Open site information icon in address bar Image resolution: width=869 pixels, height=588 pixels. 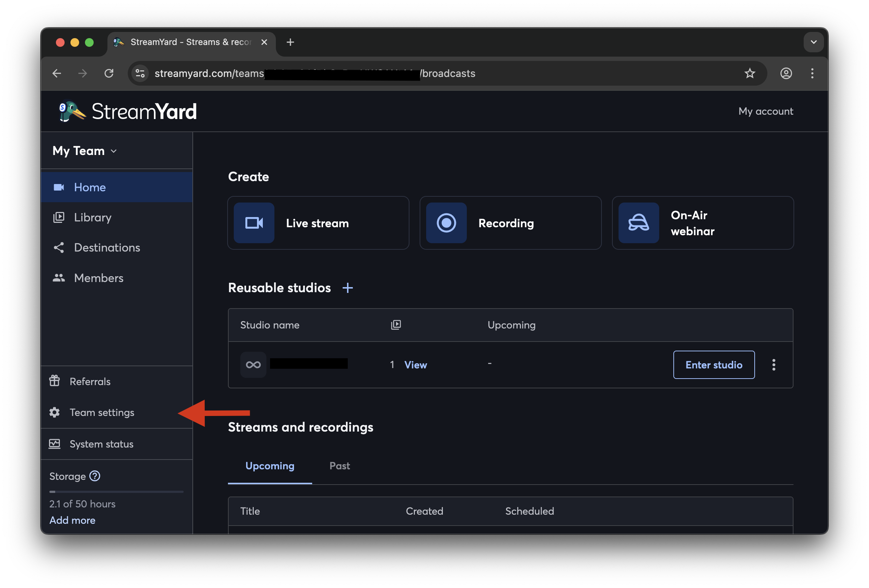coord(140,73)
